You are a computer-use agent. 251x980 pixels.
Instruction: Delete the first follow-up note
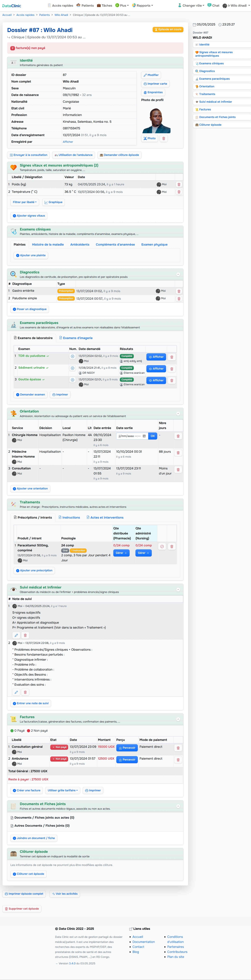tap(25, 635)
